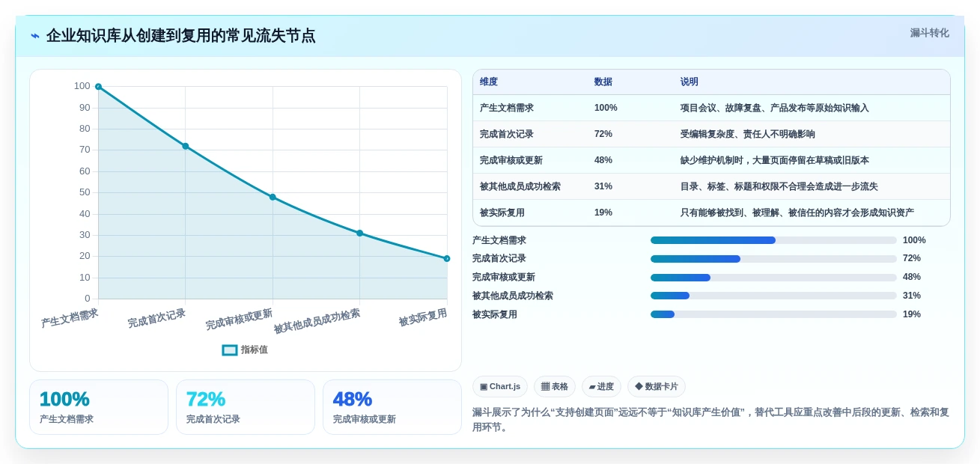
Task: Click the 19% label beside the progress bar
Action: pyautogui.click(x=912, y=314)
